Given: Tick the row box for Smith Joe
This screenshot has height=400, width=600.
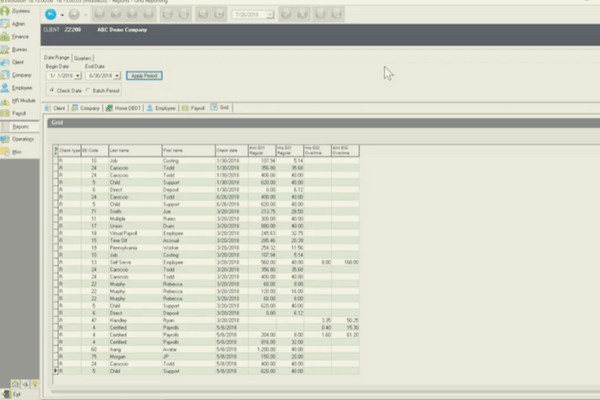Looking at the screenshot, I should [x=55, y=211].
